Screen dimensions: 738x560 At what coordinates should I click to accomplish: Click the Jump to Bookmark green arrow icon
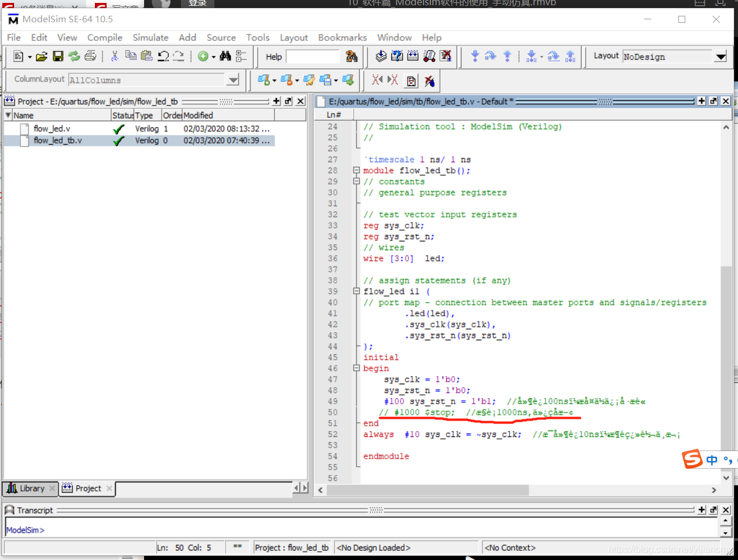pyautogui.click(x=348, y=80)
